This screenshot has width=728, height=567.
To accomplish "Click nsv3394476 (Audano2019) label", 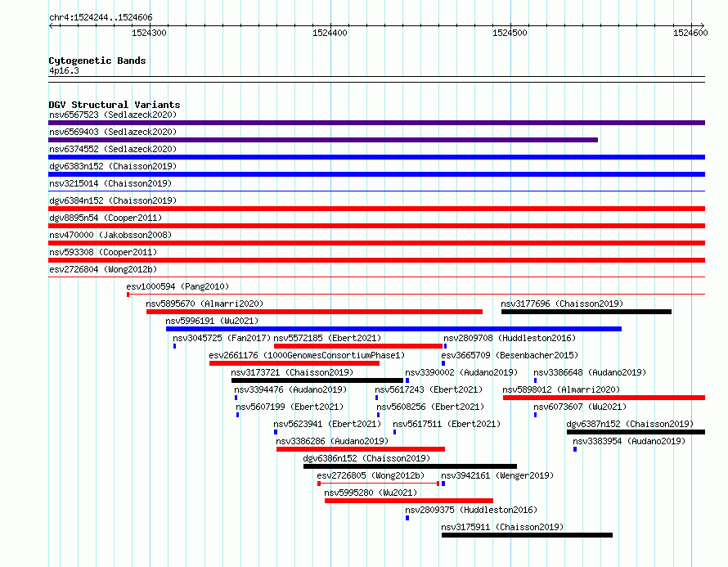I will click(x=290, y=389).
